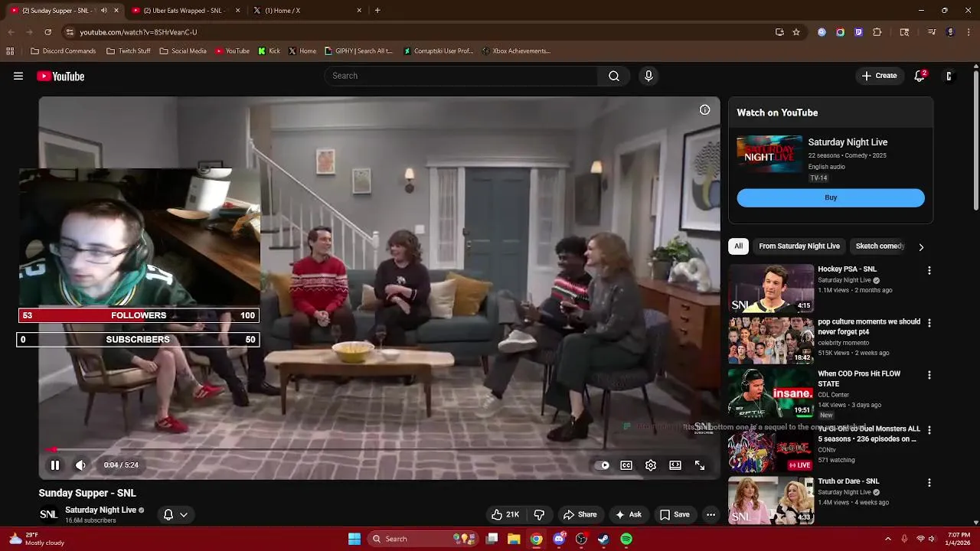980x551 pixels.
Task: Open Discord Commands bookmarks folder
Action: (x=63, y=51)
